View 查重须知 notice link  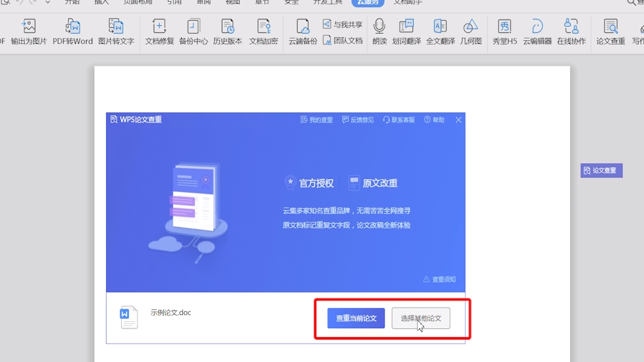click(x=439, y=279)
